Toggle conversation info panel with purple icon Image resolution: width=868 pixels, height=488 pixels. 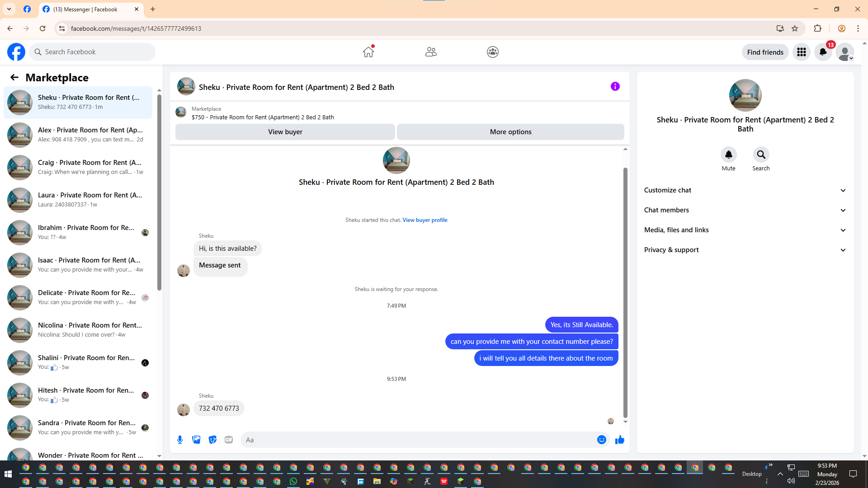(615, 86)
